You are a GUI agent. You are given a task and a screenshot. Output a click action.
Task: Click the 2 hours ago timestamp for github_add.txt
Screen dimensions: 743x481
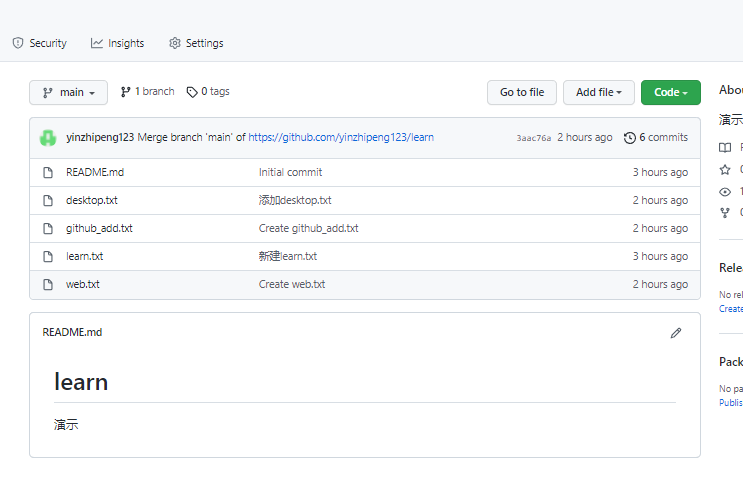click(x=660, y=228)
